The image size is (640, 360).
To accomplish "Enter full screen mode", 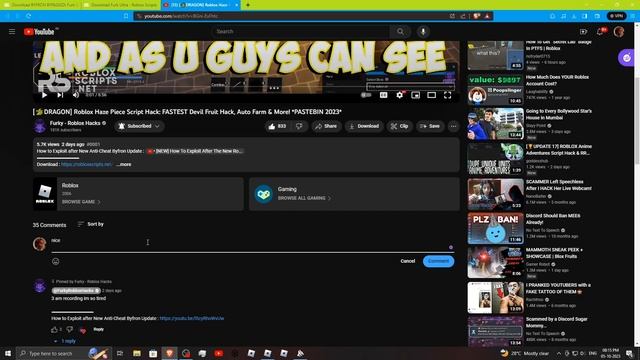I will coord(447,95).
